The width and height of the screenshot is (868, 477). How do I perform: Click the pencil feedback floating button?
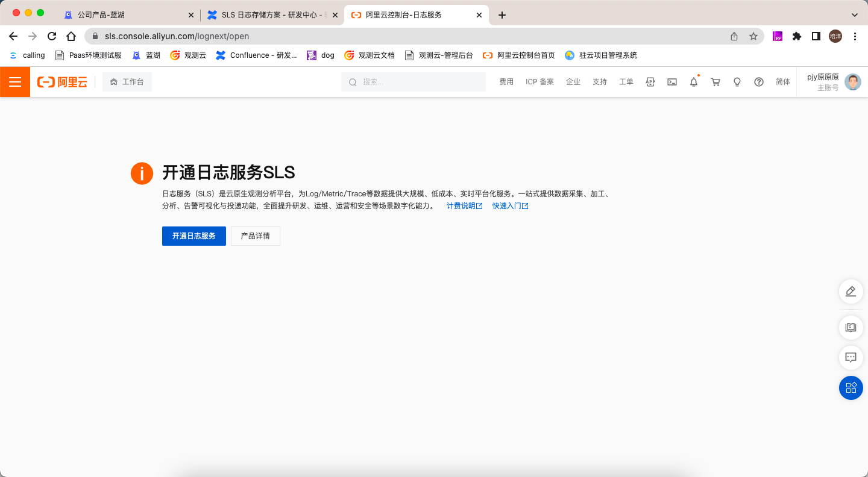851,291
